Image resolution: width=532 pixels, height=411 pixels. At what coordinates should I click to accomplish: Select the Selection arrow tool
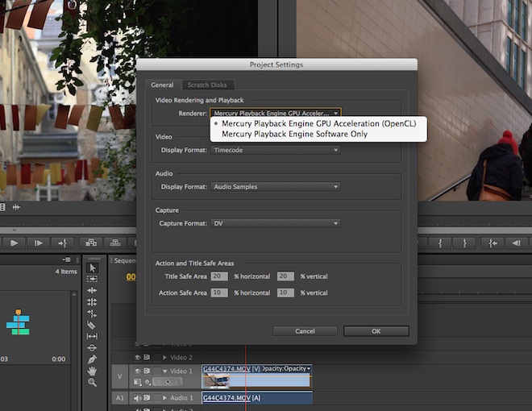click(x=92, y=268)
